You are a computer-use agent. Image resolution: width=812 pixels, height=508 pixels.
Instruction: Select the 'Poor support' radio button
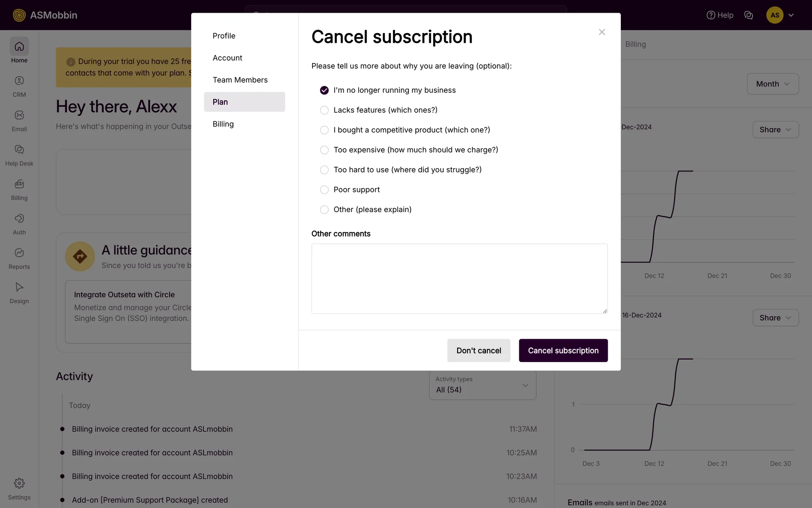pyautogui.click(x=324, y=190)
